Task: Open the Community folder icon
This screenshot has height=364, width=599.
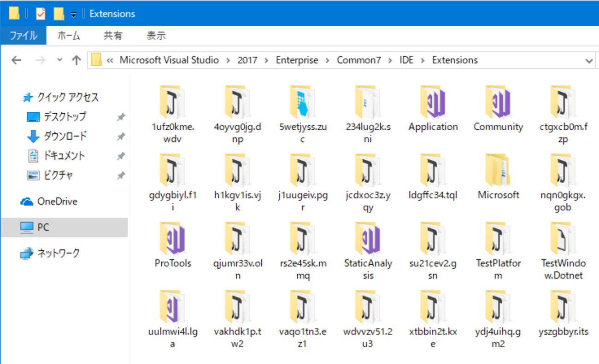Action: [x=498, y=102]
